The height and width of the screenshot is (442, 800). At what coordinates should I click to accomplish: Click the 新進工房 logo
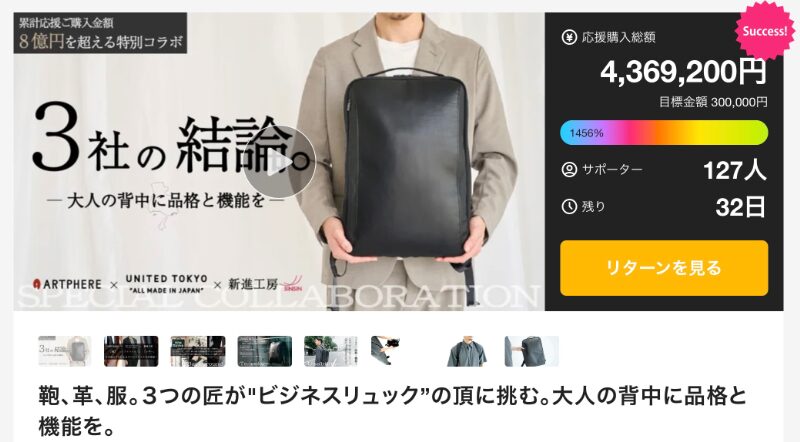(x=265, y=284)
